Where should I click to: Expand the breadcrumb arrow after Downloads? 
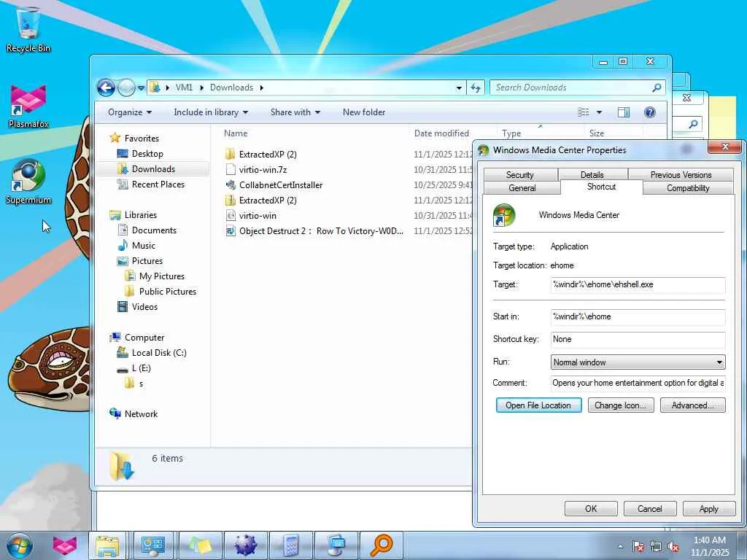point(262,87)
